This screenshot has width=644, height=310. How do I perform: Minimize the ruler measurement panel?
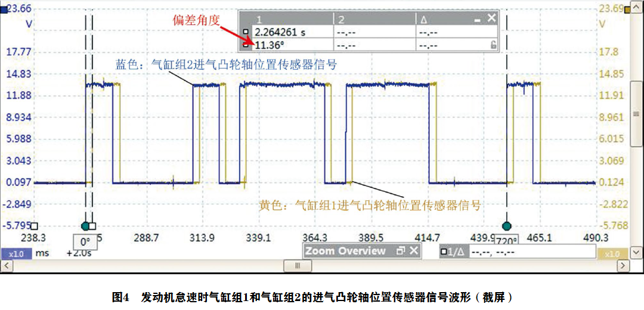pyautogui.click(x=477, y=19)
